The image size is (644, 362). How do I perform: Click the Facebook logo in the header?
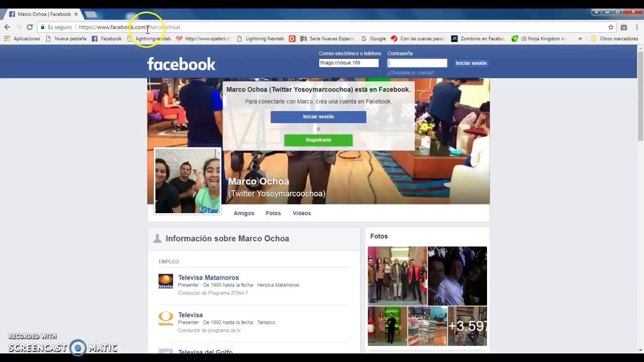[181, 64]
